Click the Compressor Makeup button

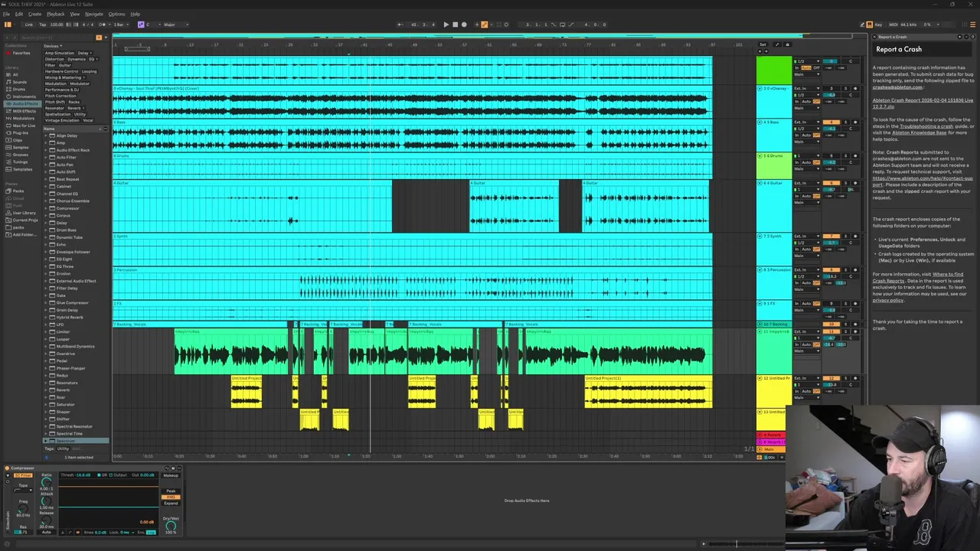click(x=171, y=475)
